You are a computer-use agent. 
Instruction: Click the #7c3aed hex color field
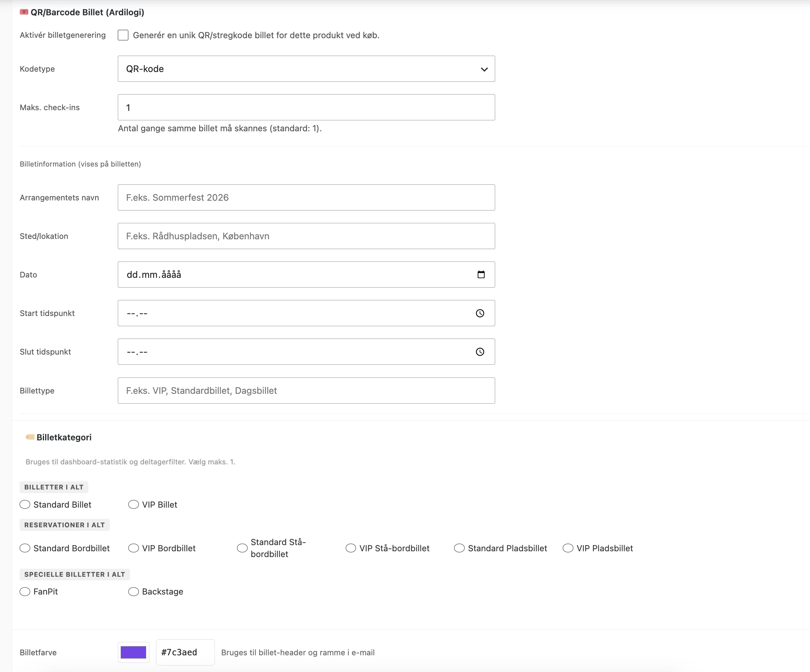[x=185, y=652]
